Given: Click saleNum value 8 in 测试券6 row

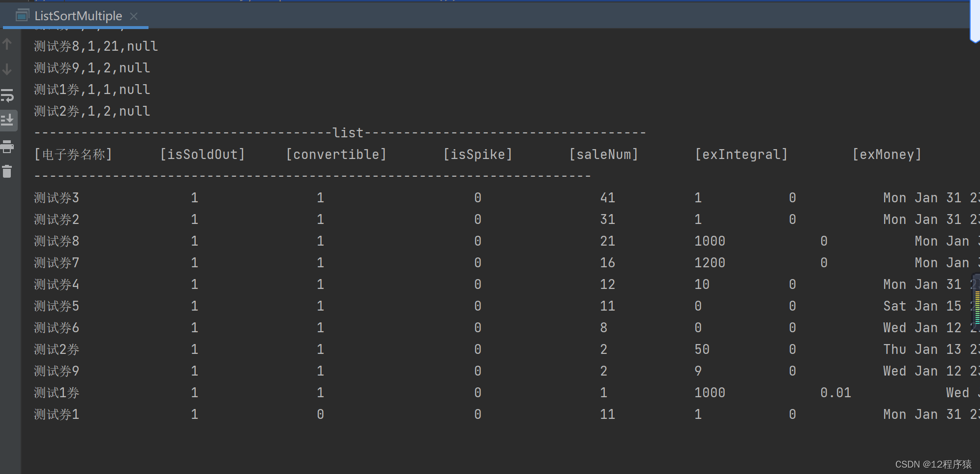Looking at the screenshot, I should 604,328.
